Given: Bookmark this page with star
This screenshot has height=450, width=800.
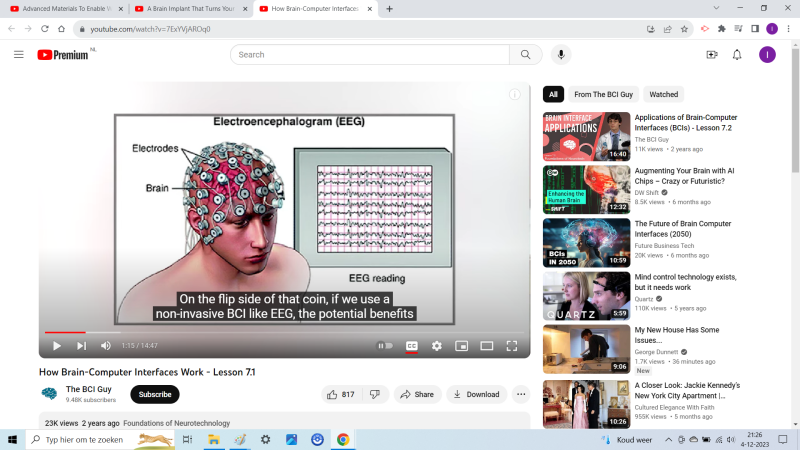Looking at the screenshot, I should pos(684,29).
